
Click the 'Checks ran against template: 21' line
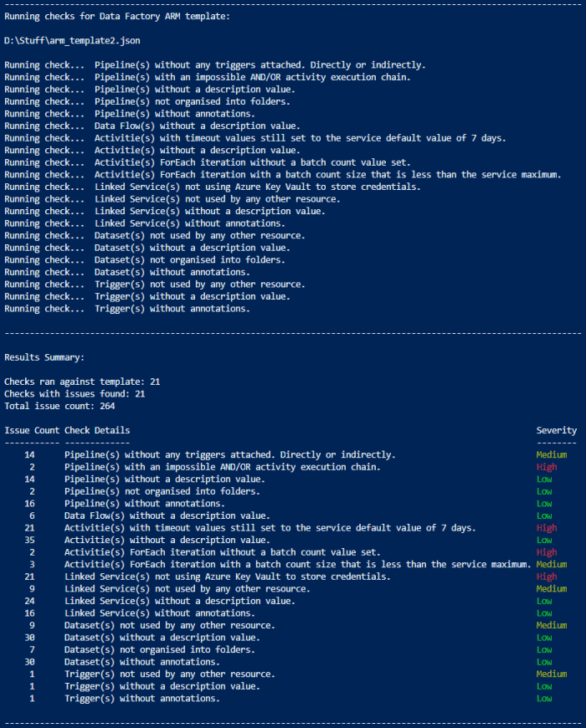pos(82,382)
